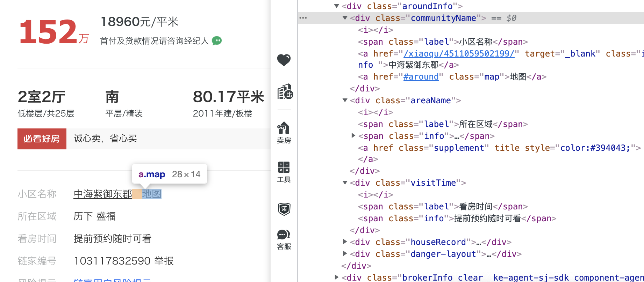Screen dimensions: 644x282
Task: Select the 小区名称 span label line in DevTools
Action: (443, 42)
